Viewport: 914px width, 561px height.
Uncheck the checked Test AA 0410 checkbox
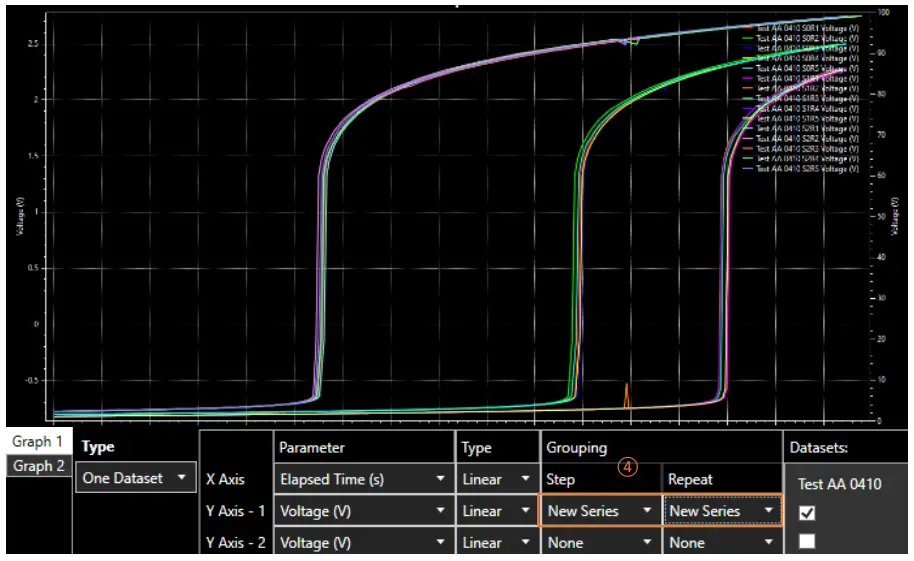coord(807,513)
